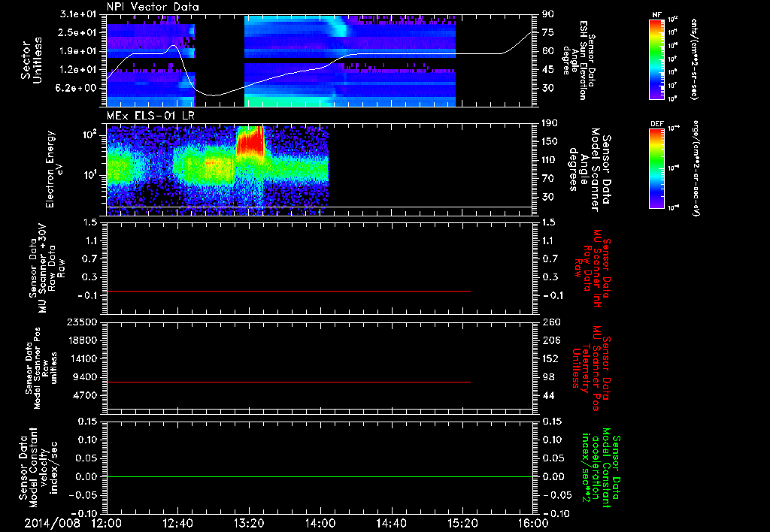Click the 'ESH Sun Elevation Angle degree' axis label

click(x=578, y=60)
